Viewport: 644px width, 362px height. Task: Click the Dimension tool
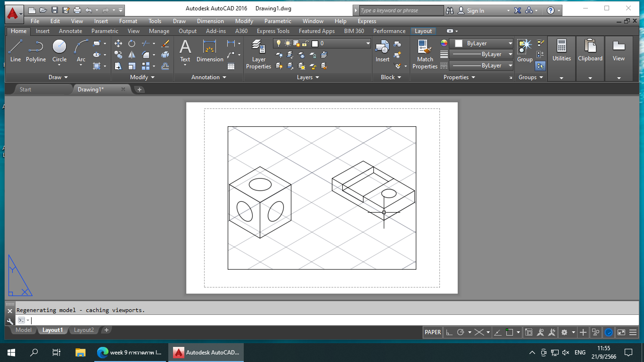[x=210, y=51]
